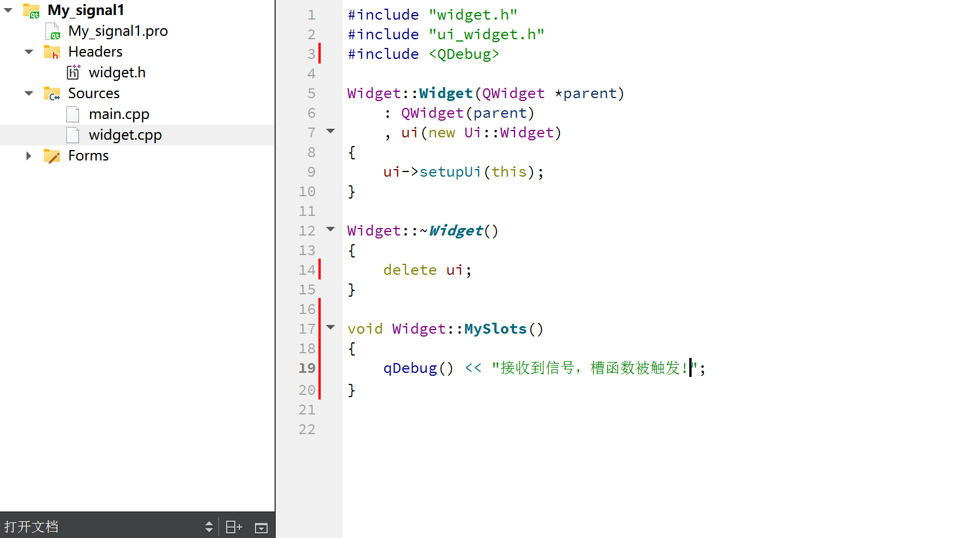Select the My_signal1 project root
This screenshot has width=980, height=538.
[85, 10]
